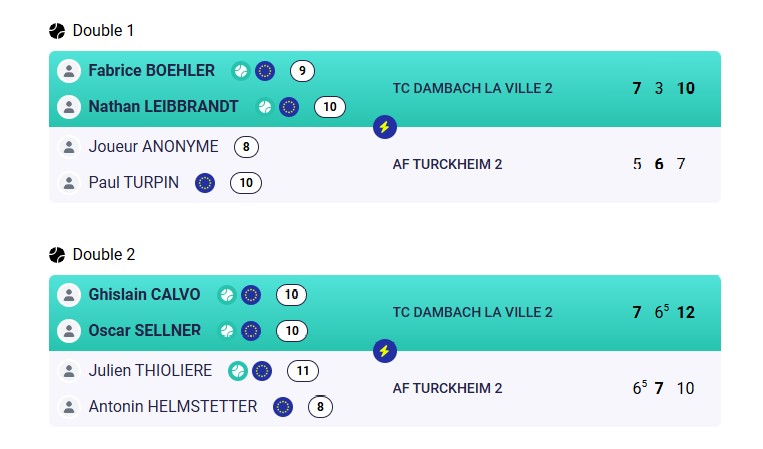The image size is (763, 449).
Task: Click the lightning bolt icon in Double 2
Action: click(x=384, y=351)
